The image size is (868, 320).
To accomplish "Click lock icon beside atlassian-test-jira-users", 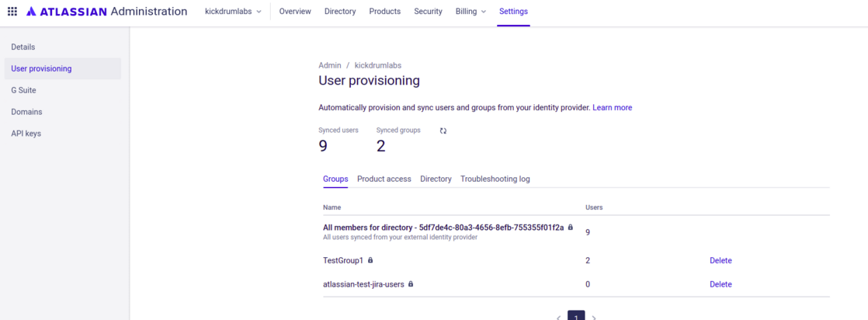I will [x=411, y=284].
